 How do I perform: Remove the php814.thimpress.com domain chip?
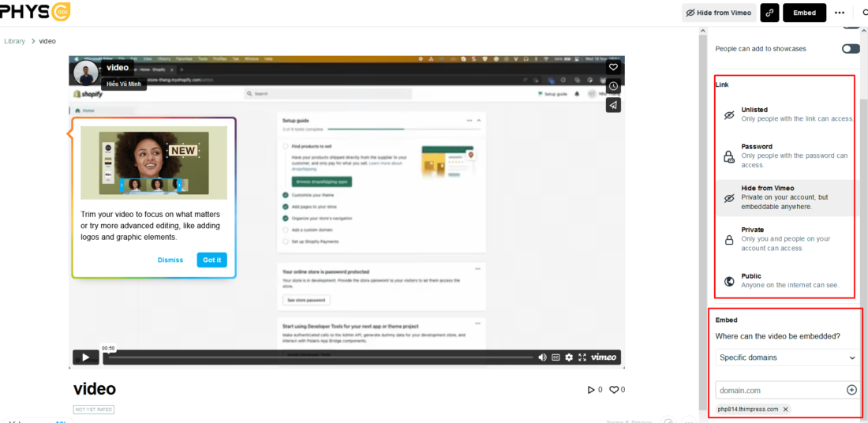point(785,409)
